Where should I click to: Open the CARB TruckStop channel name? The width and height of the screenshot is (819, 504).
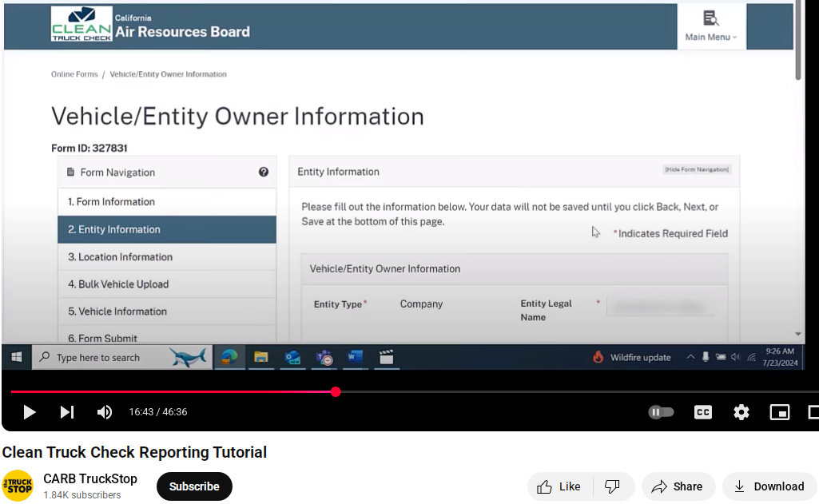point(90,478)
